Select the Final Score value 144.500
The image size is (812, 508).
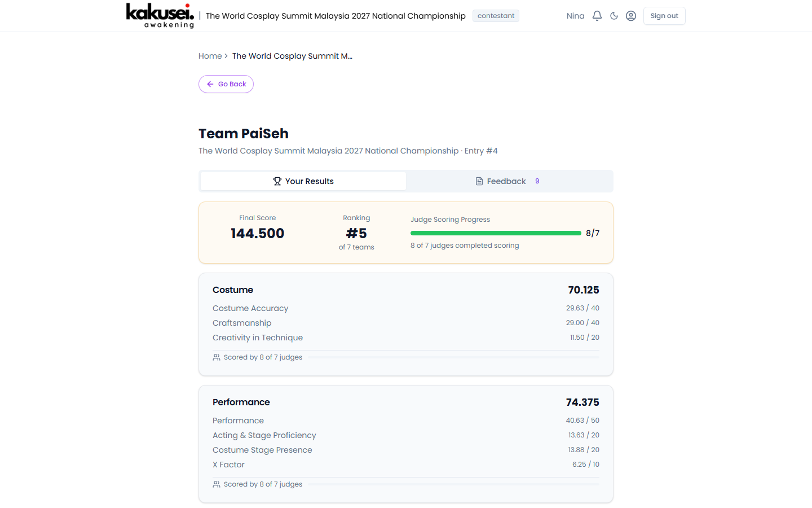(257, 233)
